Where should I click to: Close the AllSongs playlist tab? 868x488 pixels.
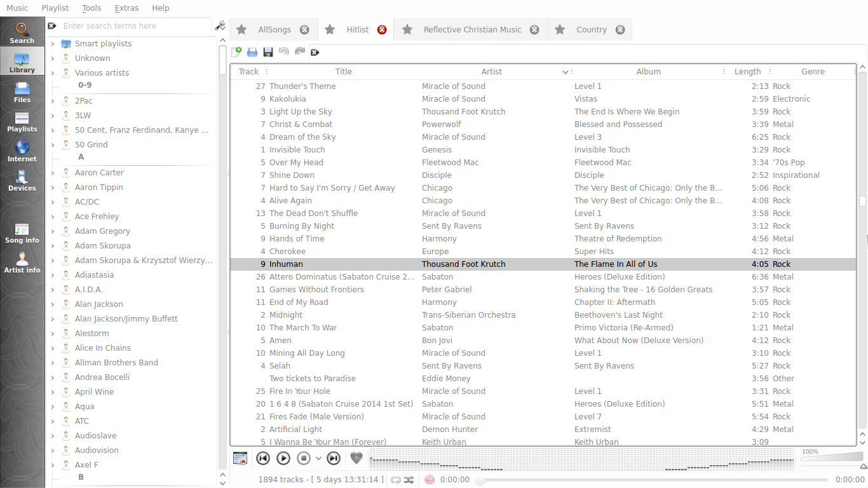304,30
